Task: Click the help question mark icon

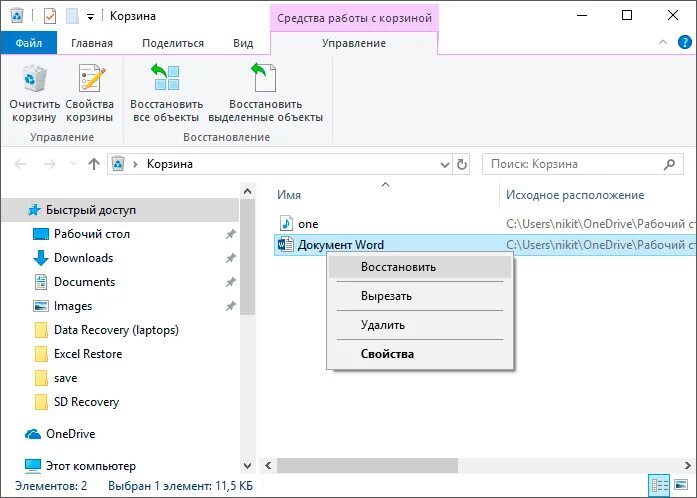Action: (x=683, y=43)
